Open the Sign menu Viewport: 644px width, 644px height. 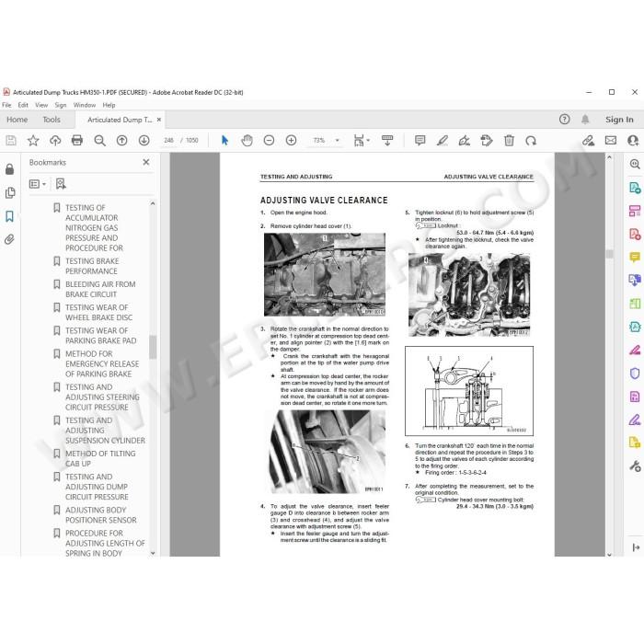[x=61, y=105]
